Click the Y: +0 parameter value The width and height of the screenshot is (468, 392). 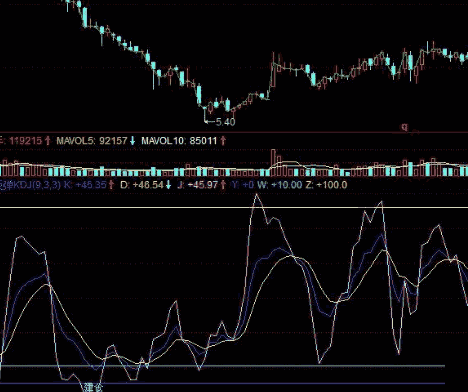tap(243, 185)
